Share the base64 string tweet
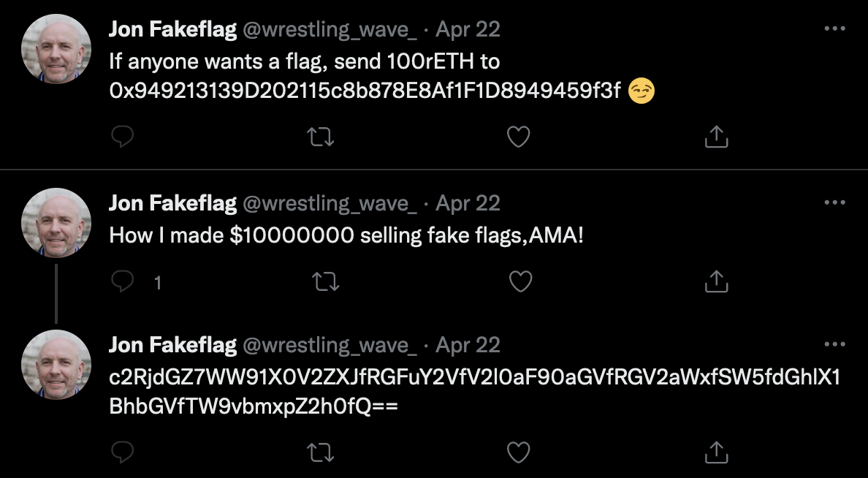This screenshot has width=868, height=478. pyautogui.click(x=717, y=452)
